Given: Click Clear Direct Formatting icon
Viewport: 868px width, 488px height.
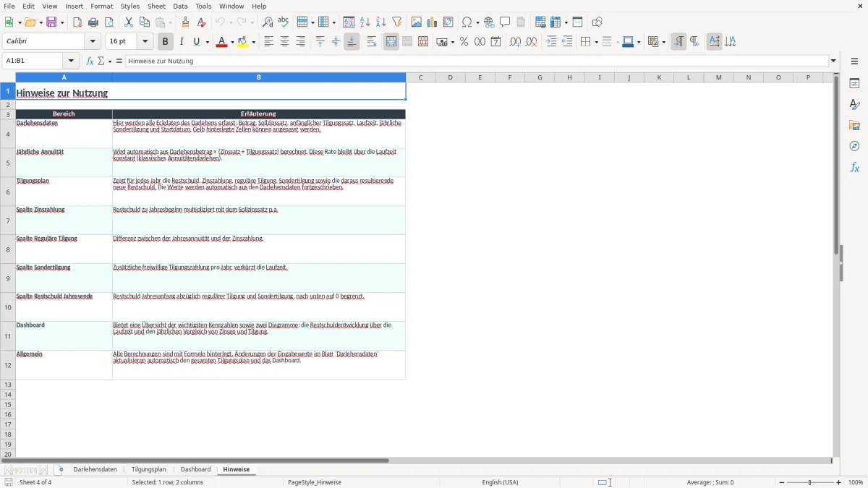Looking at the screenshot, I should pos(201,22).
